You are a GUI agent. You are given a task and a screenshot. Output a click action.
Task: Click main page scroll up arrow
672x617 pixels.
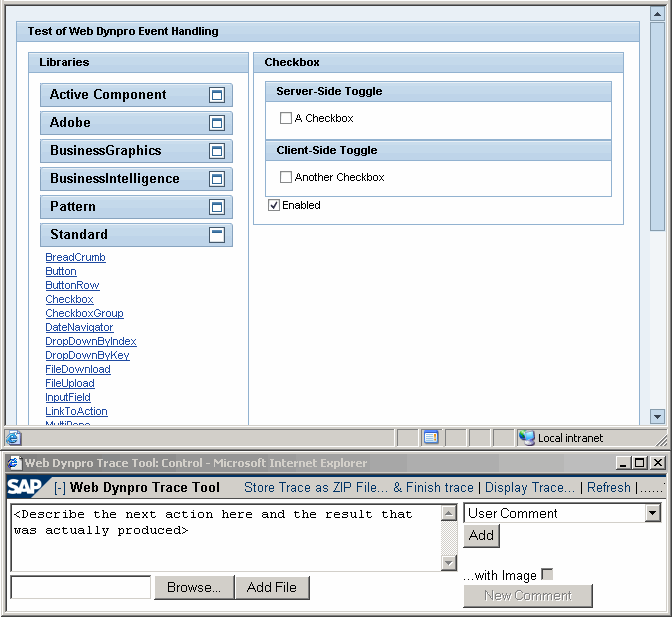coord(657,14)
